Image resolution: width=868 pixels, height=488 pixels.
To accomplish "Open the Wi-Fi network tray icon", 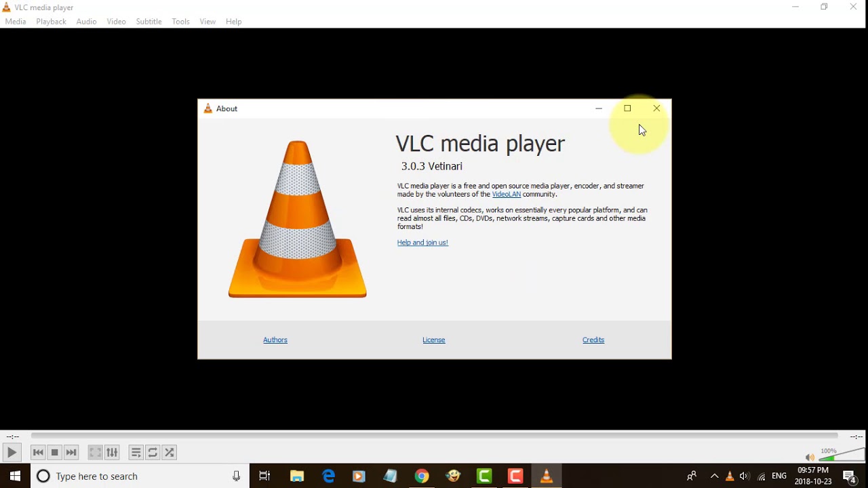I will click(762, 476).
